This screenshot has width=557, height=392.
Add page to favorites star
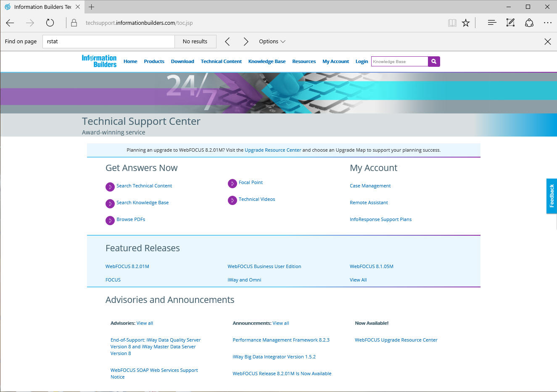click(x=466, y=23)
